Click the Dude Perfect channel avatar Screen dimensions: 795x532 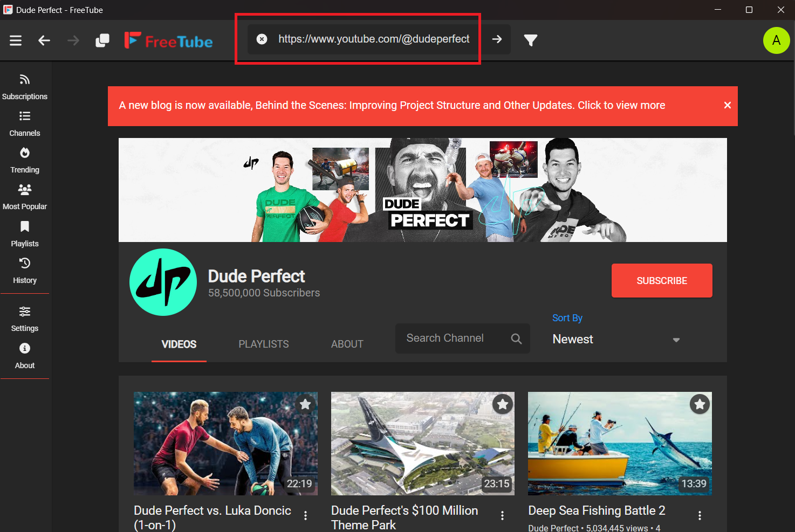pos(163,282)
